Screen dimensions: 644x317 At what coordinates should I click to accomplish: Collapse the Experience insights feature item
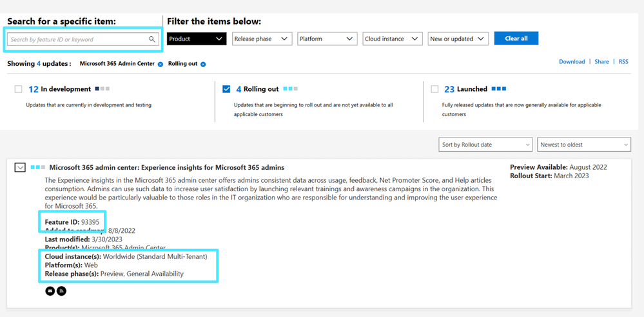[20, 167]
